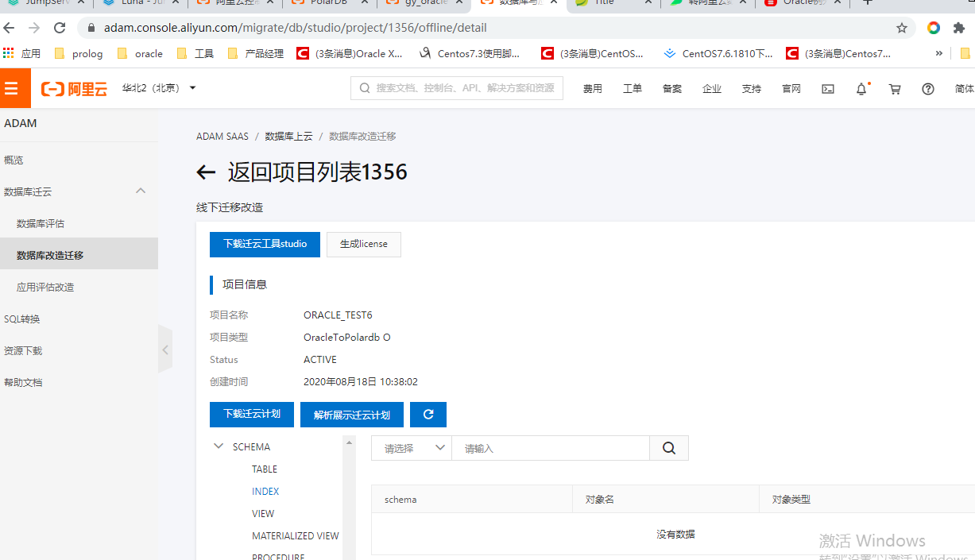The height and width of the screenshot is (560, 975).
Task: Open the prolog bookmark folder
Action: coord(79,54)
